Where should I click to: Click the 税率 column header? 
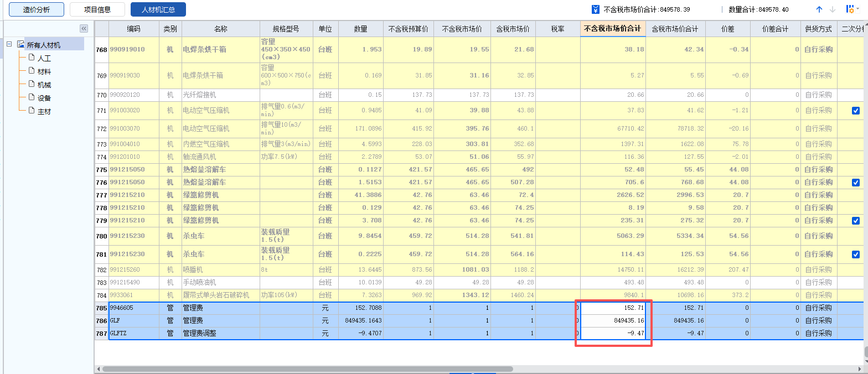(558, 29)
